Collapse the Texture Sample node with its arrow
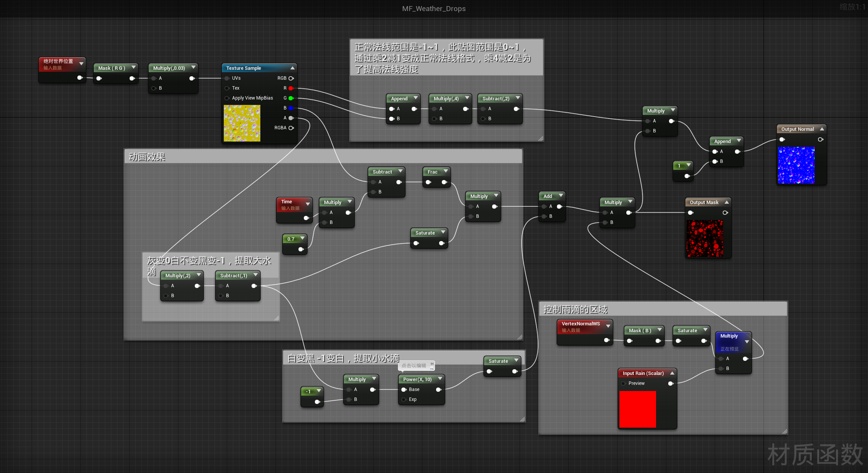This screenshot has width=868, height=473. [x=292, y=68]
